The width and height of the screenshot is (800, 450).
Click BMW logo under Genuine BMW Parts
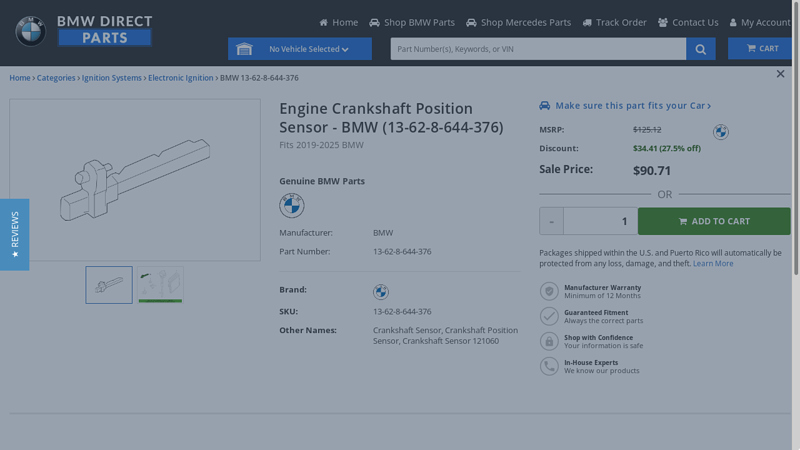coord(292,206)
